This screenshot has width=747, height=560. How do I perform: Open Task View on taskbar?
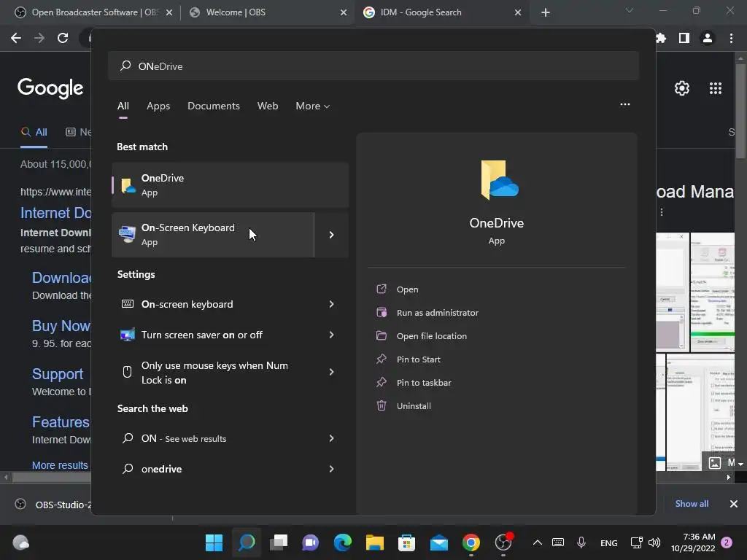coord(279,542)
